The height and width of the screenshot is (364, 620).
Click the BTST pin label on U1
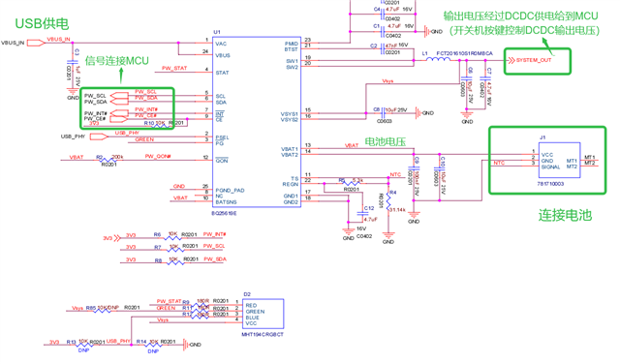coord(291,49)
